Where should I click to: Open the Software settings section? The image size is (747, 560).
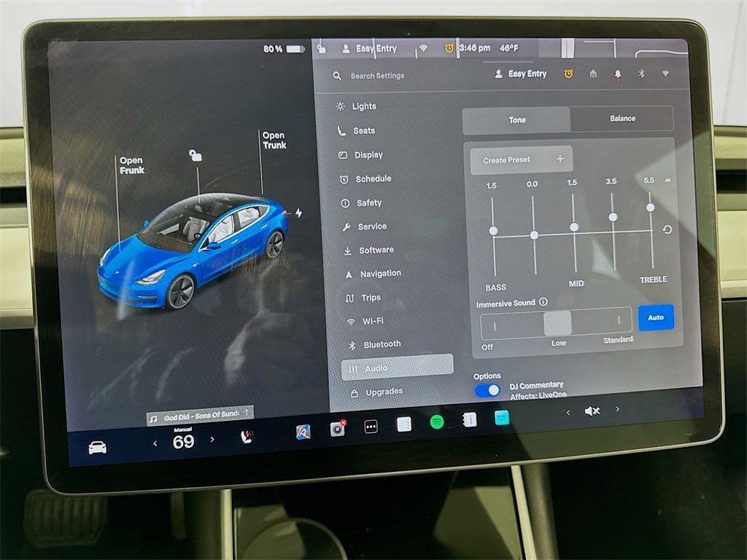tap(378, 250)
